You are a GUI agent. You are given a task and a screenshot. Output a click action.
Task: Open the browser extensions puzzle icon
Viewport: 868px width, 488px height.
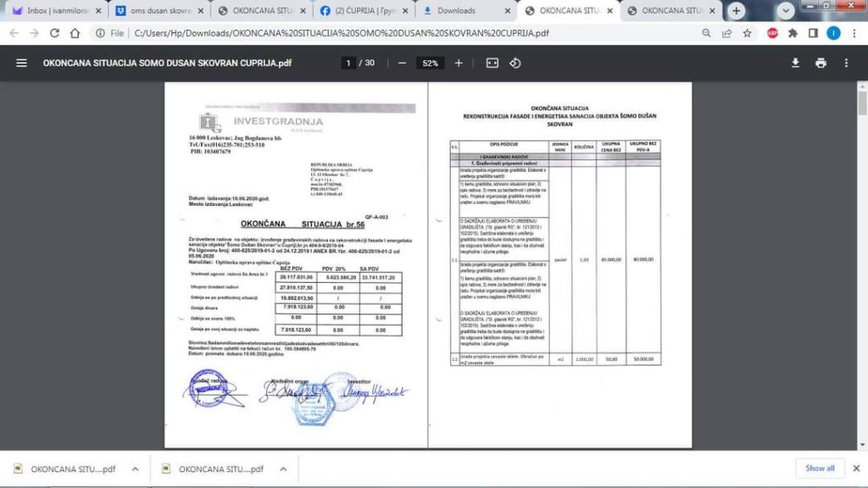coord(793,33)
